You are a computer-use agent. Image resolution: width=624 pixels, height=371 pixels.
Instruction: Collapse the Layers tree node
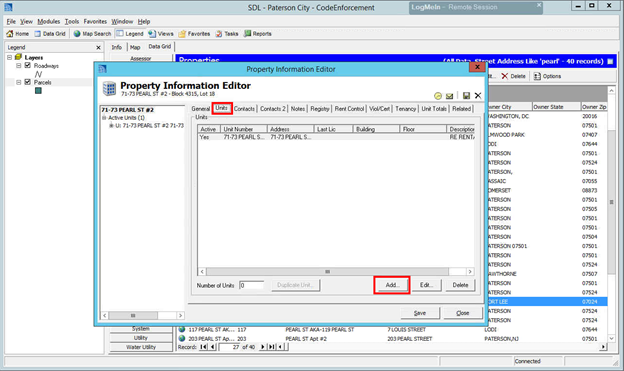coord(10,57)
